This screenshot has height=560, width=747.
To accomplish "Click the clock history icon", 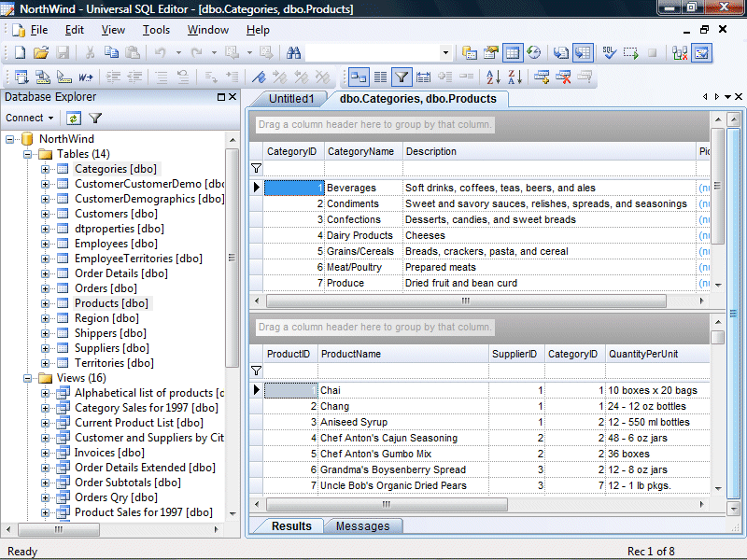I will (534, 52).
